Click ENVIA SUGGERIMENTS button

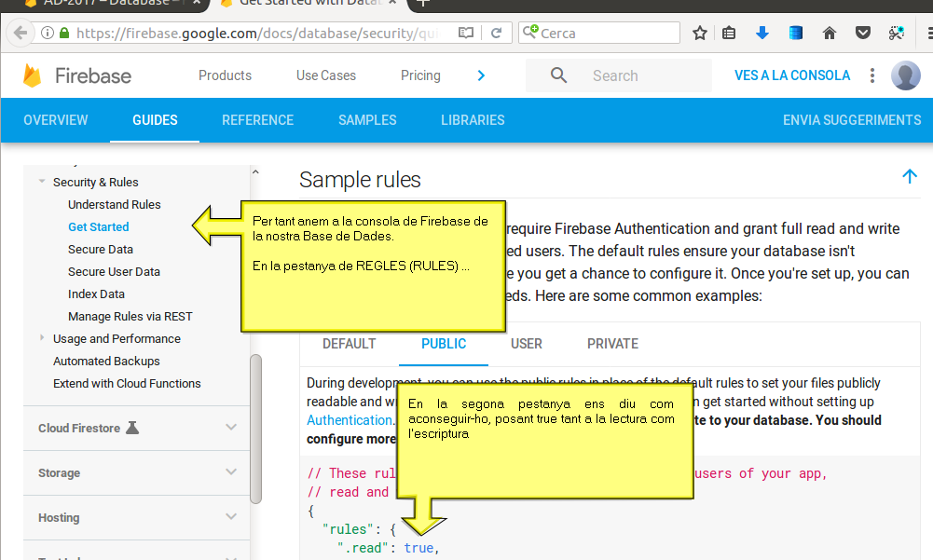[852, 120]
